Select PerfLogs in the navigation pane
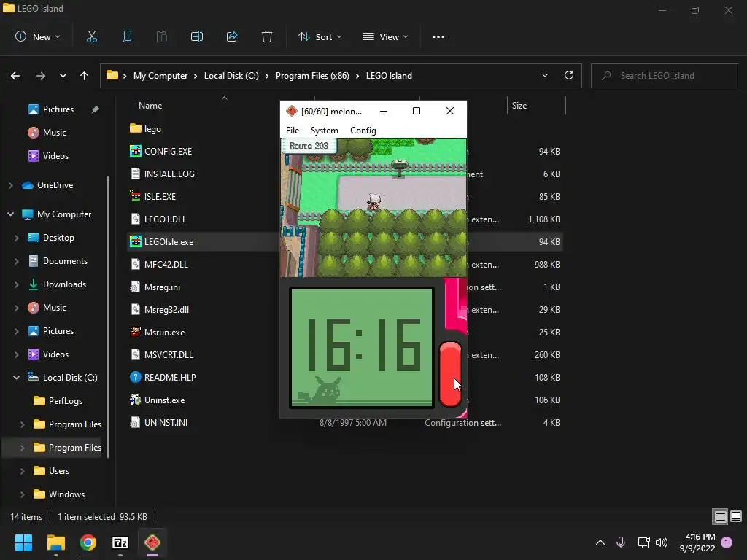747x560 pixels. point(65,401)
